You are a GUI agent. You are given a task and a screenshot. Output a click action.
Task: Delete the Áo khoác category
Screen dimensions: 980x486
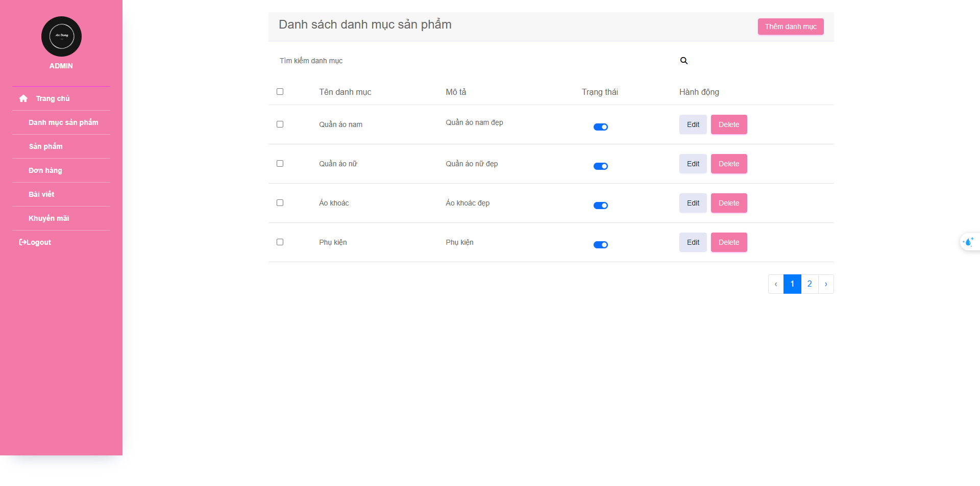pyautogui.click(x=729, y=203)
